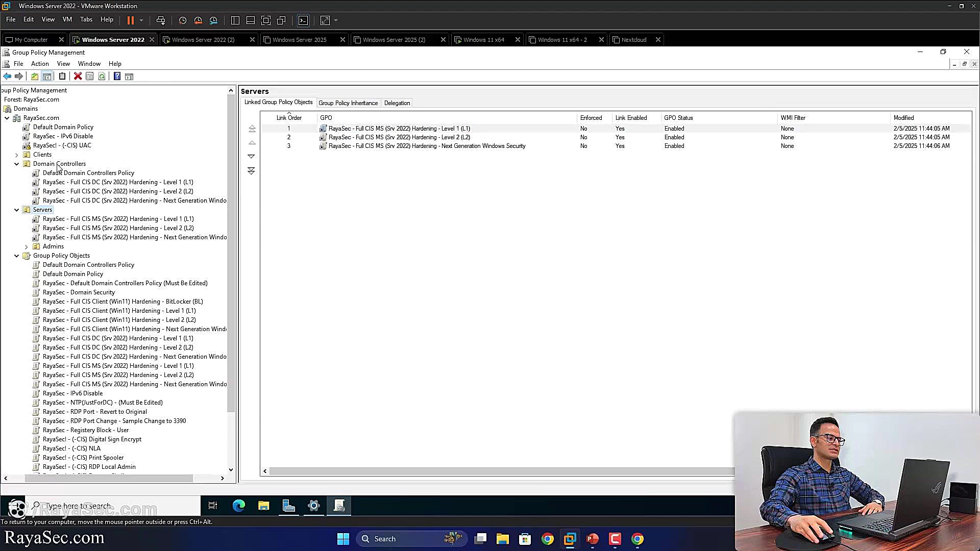Viewport: 980px width, 551px height.
Task: Click the Up one level folder icon
Action: tap(34, 77)
